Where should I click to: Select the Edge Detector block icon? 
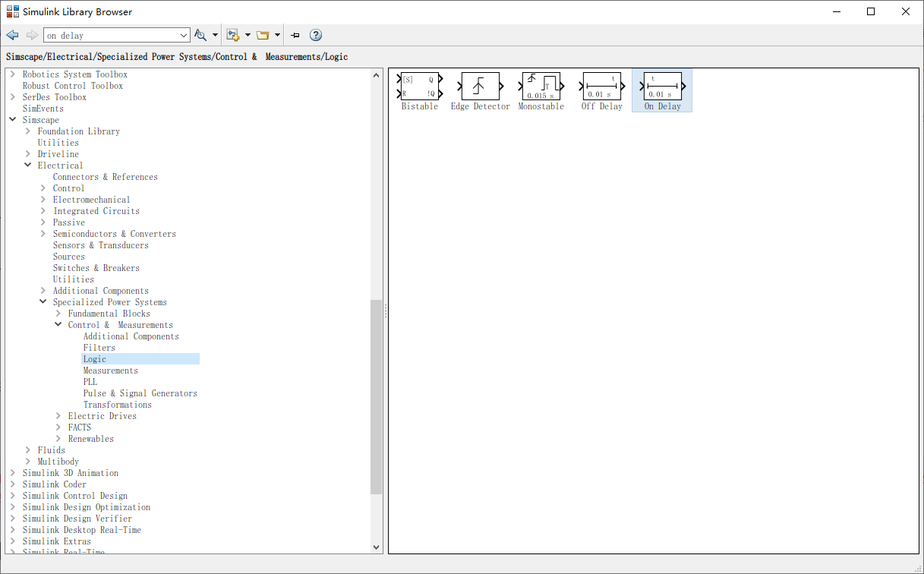coord(481,86)
